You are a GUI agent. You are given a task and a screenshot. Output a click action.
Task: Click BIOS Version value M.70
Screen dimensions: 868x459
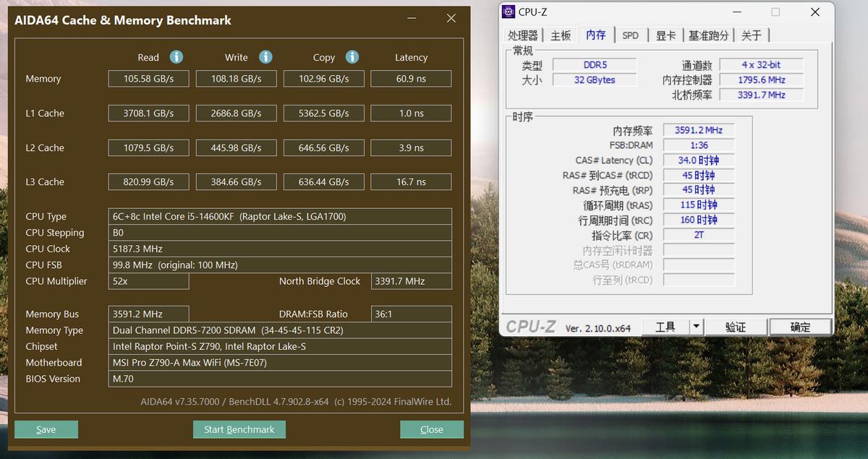(x=281, y=379)
